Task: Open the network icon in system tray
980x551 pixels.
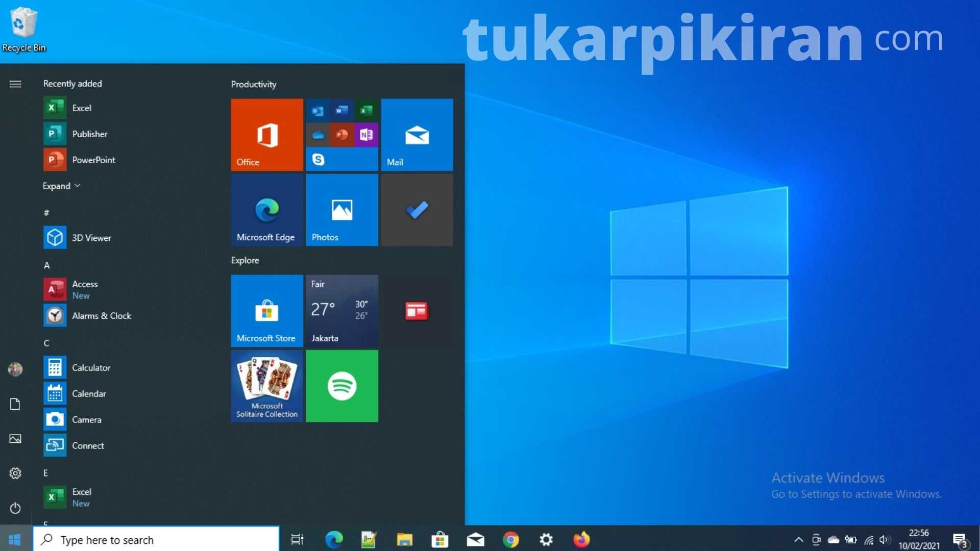Action: (868, 540)
